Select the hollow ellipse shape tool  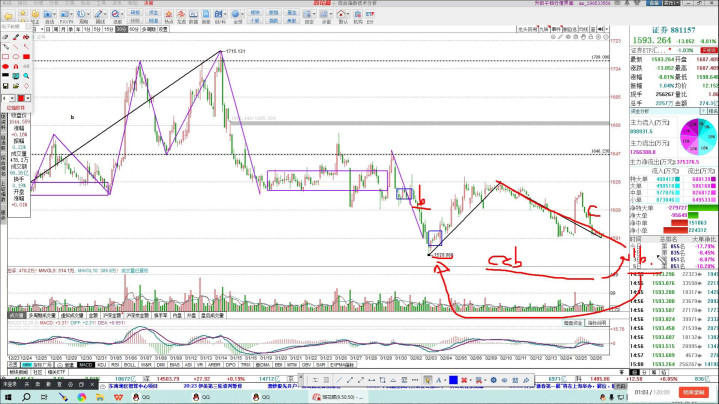pyautogui.click(x=16, y=57)
